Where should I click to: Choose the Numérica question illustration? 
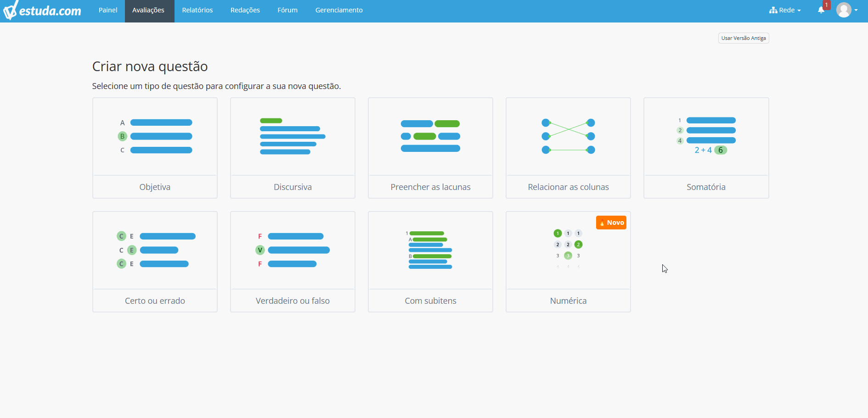click(568, 250)
